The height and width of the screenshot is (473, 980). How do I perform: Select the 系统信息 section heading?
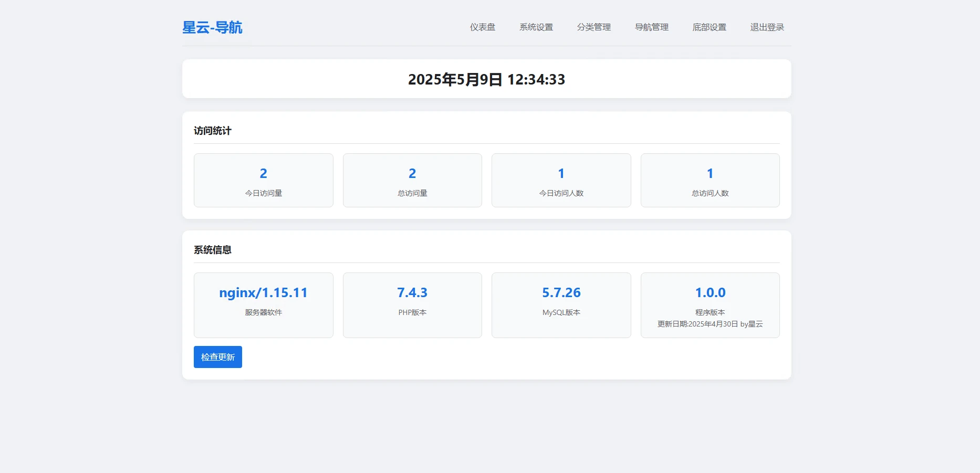[213, 250]
